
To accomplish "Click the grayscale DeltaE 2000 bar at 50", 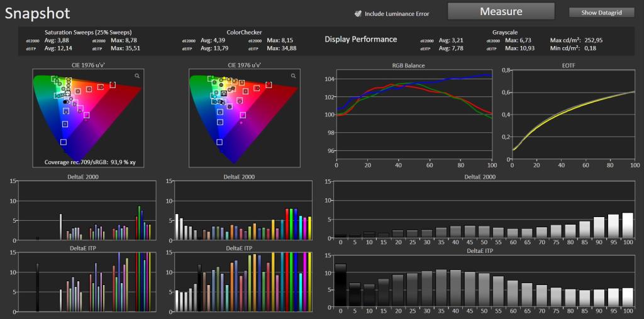I will [x=484, y=232].
